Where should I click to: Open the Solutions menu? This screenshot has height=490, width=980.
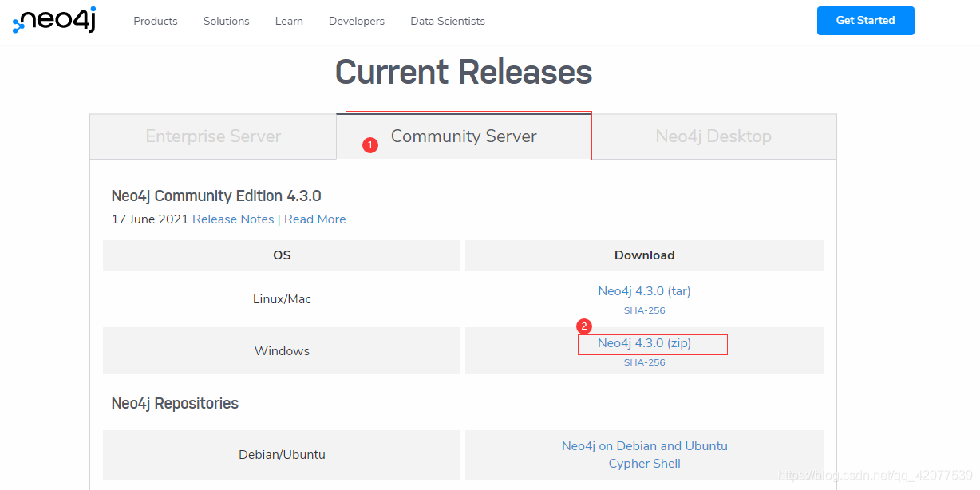(226, 21)
